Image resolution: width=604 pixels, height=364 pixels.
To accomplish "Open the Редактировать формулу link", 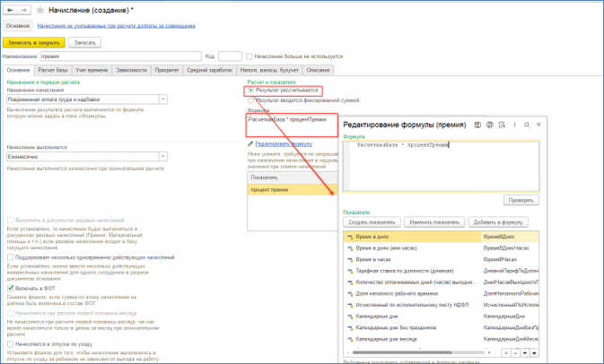I will pyautogui.click(x=284, y=144).
